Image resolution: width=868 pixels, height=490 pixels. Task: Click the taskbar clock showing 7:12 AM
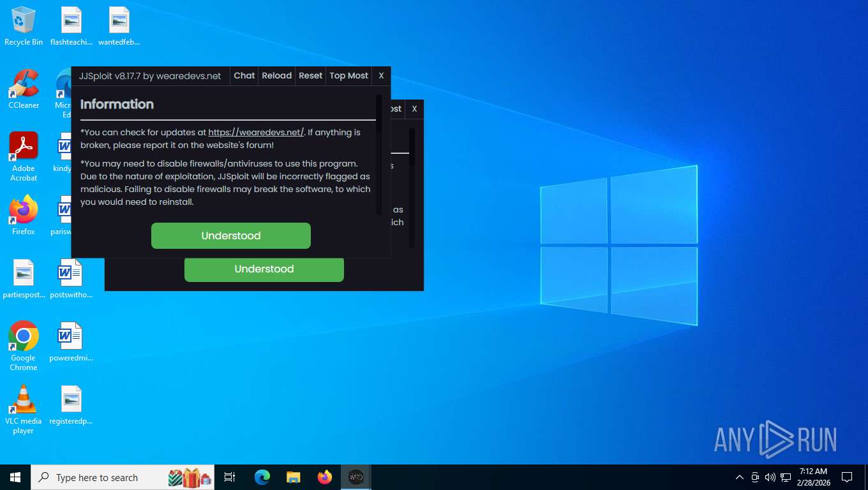(x=813, y=477)
